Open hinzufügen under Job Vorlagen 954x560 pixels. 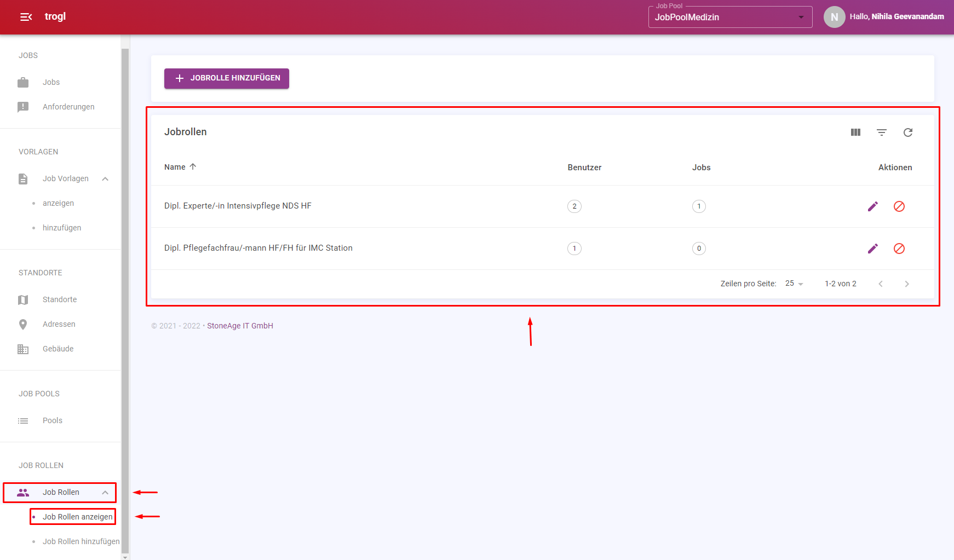pos(62,228)
